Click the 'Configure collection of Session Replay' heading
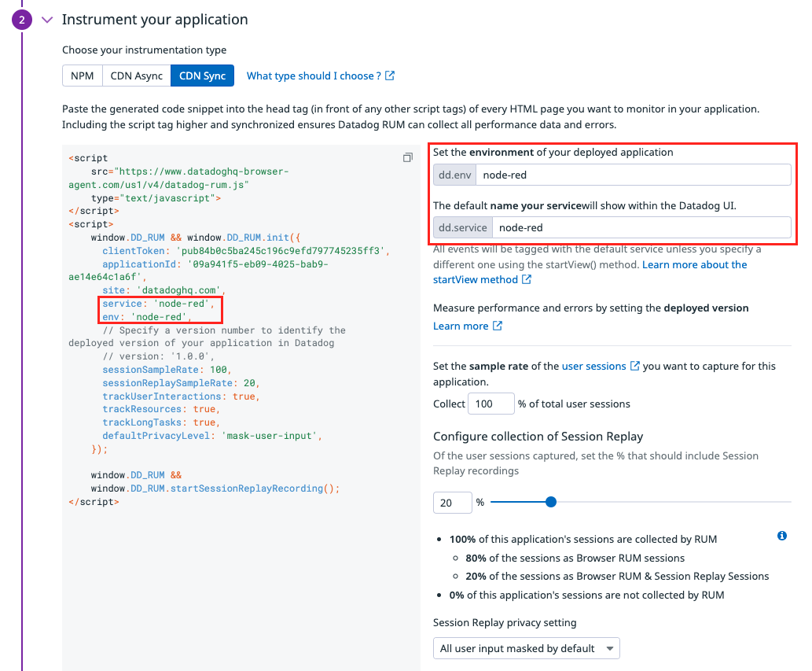812x671 pixels. 538,437
